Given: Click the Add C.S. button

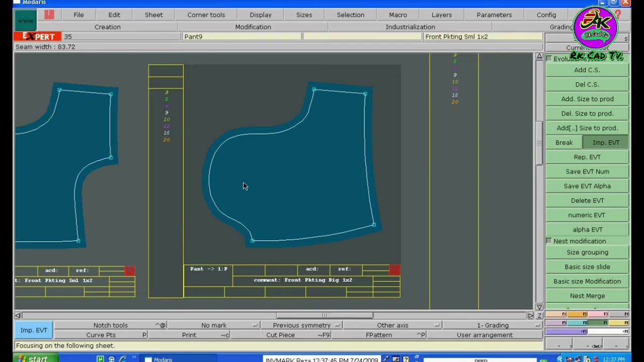Looking at the screenshot, I should [587, 70].
